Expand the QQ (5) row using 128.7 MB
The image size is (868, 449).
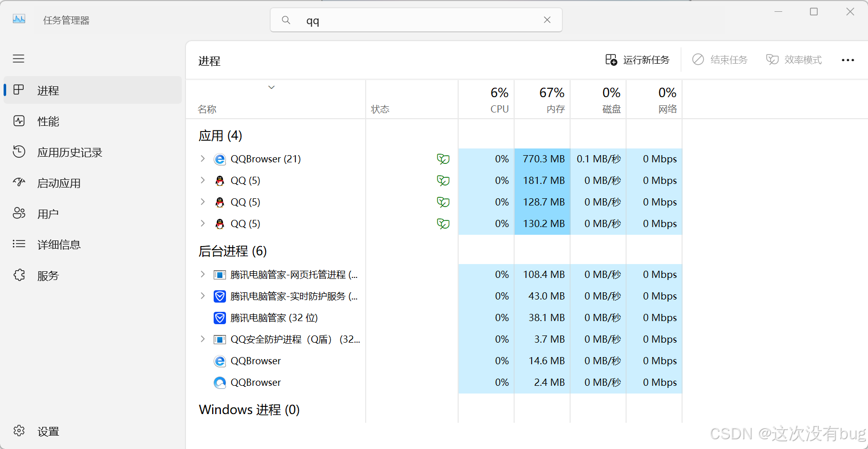tap(202, 202)
